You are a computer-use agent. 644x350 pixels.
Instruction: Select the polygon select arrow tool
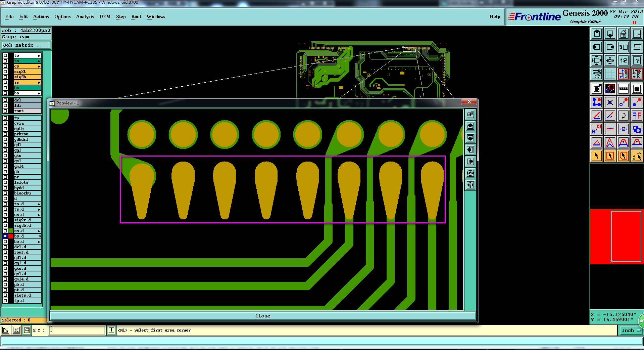(624, 156)
